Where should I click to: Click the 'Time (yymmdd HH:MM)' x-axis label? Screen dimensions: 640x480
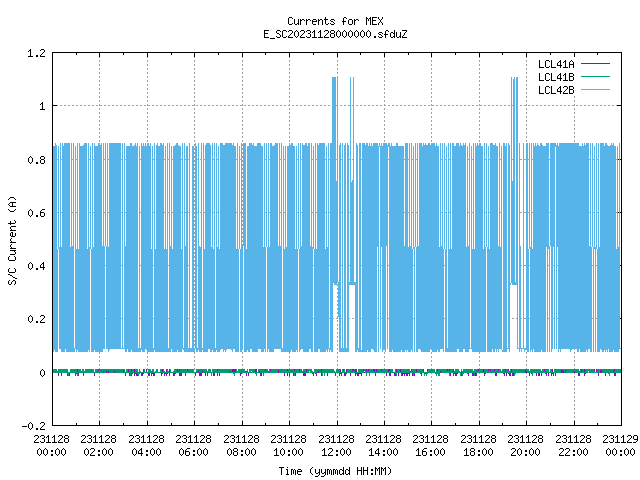pyautogui.click(x=335, y=471)
